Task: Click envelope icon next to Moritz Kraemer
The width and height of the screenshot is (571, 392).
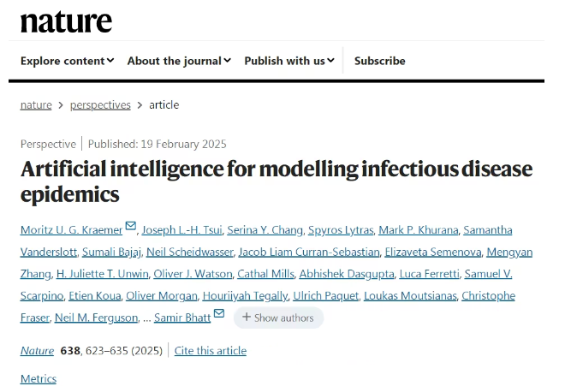Action: pyautogui.click(x=131, y=227)
